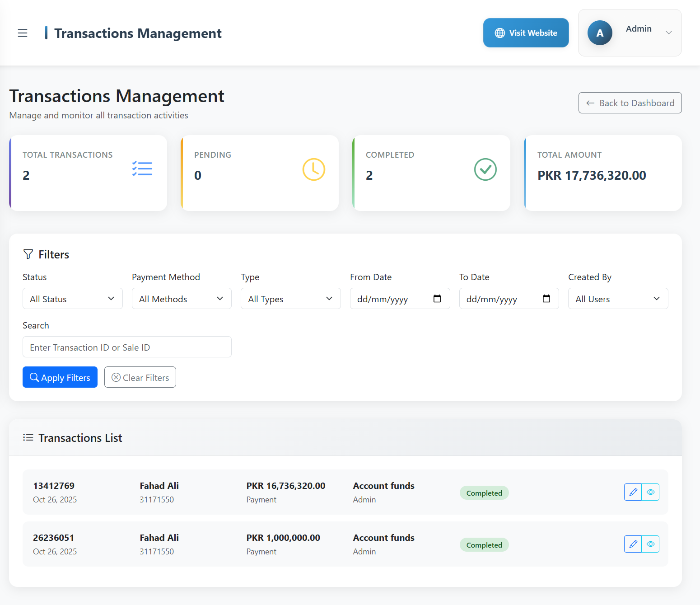View transaction 26236051 details eye icon
The width and height of the screenshot is (700, 605).
[x=650, y=544]
